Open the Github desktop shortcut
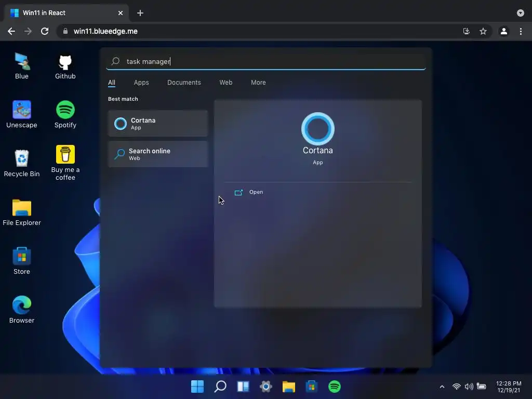 65,66
